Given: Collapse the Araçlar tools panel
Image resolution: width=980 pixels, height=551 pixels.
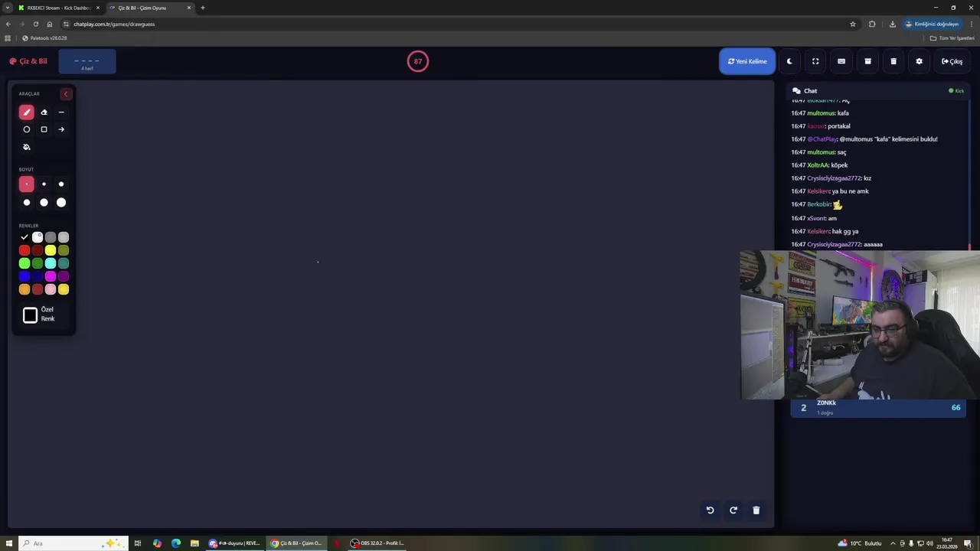Looking at the screenshot, I should [x=66, y=94].
